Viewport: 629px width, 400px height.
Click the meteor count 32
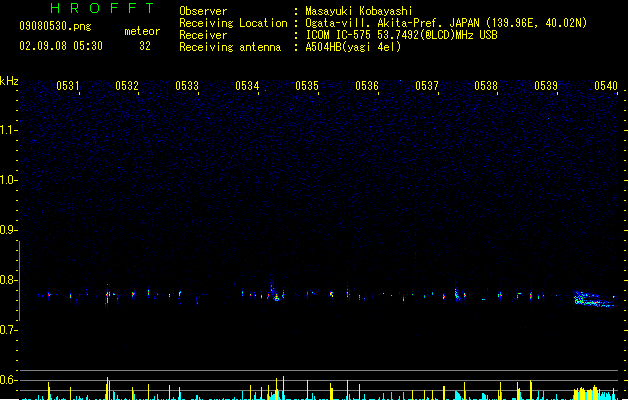click(x=145, y=46)
